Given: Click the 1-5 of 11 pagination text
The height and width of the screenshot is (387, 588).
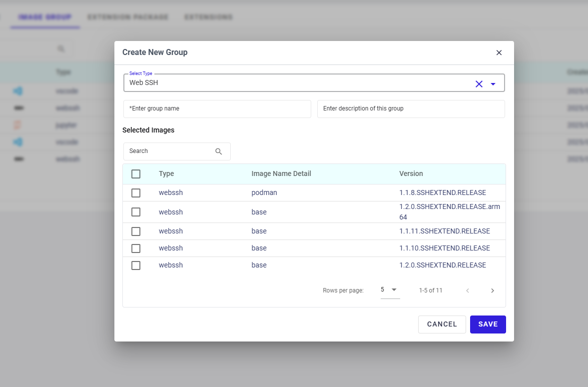Looking at the screenshot, I should click(x=431, y=290).
